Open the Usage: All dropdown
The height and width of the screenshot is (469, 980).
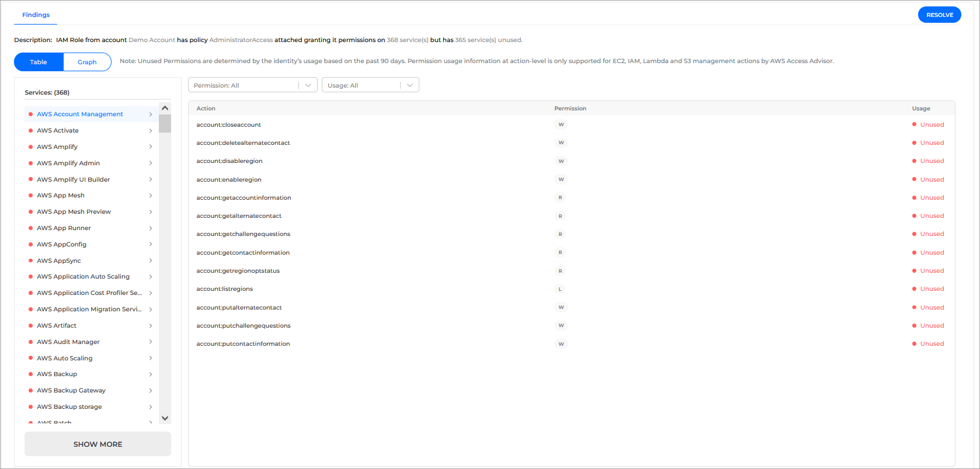point(370,85)
